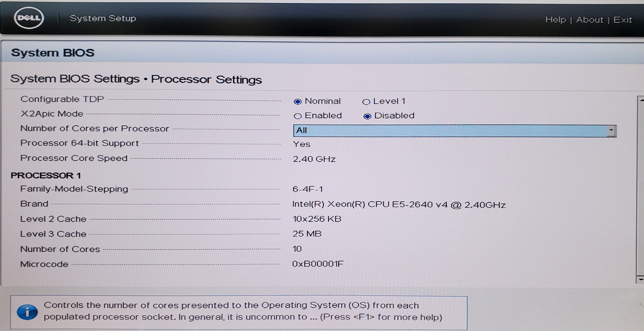Select the Number of Cores label under Processor 1
The image size is (644, 331).
coord(60,249)
